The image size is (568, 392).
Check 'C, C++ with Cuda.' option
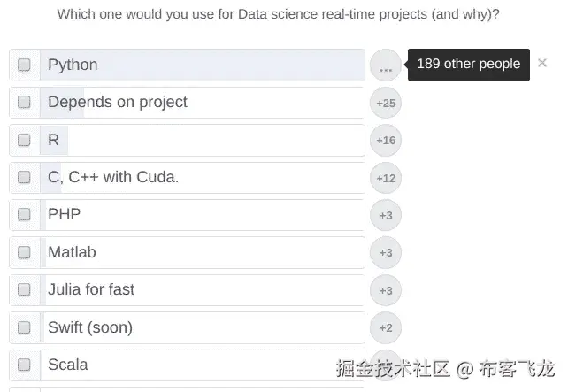tap(24, 177)
